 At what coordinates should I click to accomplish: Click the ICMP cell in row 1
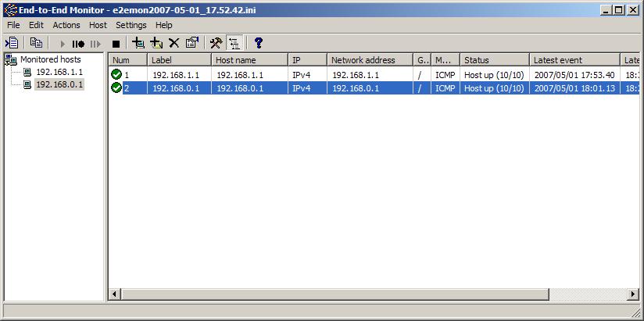(x=445, y=75)
